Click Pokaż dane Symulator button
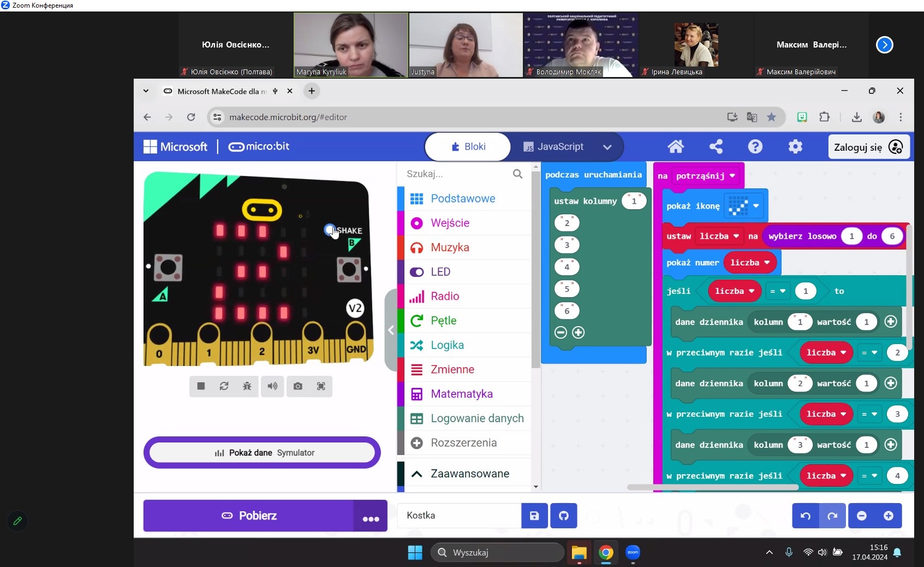This screenshot has width=924, height=567. 262,452
